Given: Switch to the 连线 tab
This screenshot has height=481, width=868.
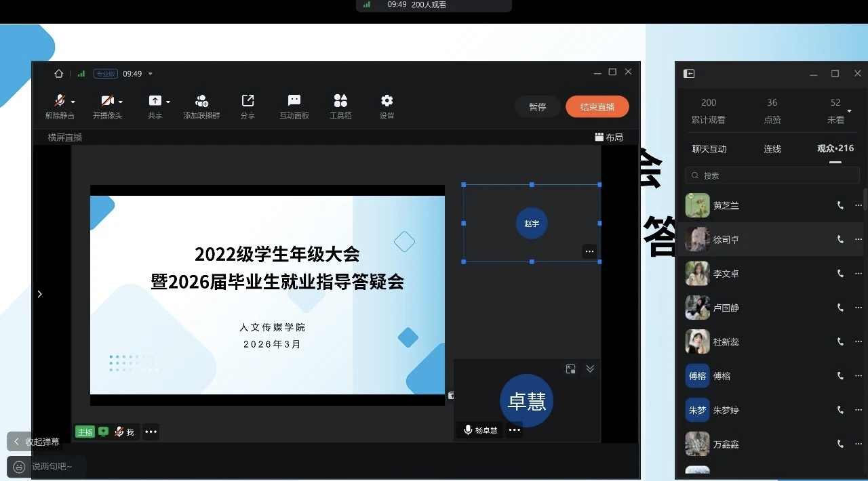Looking at the screenshot, I should pos(772,149).
